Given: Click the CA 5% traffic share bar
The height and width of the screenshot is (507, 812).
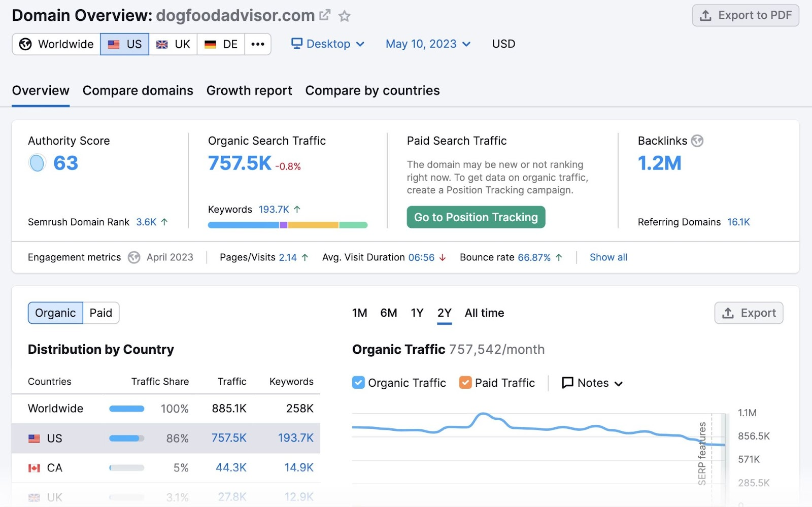Looking at the screenshot, I should (127, 468).
